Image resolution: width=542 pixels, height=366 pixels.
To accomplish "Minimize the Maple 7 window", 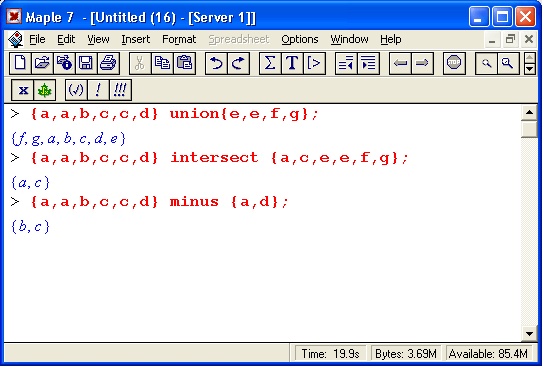I will (x=479, y=17).
